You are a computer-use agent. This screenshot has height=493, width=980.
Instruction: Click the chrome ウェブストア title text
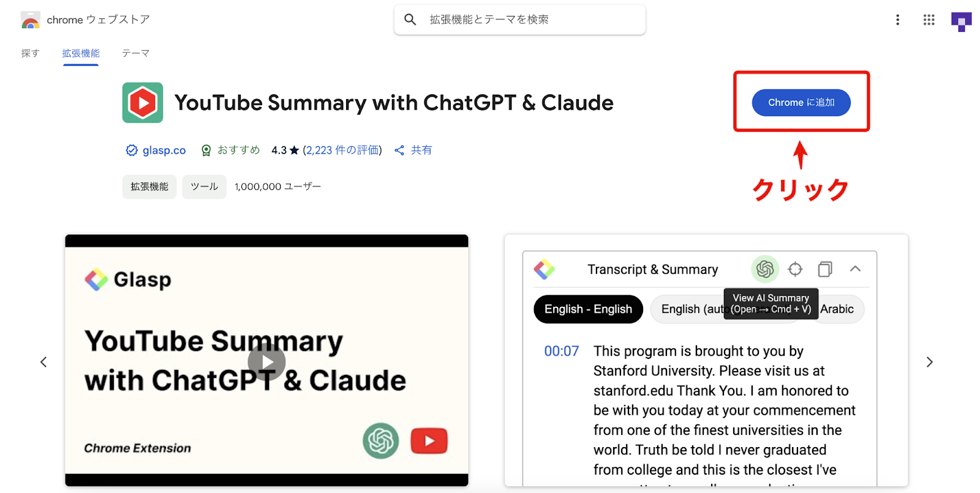click(98, 20)
